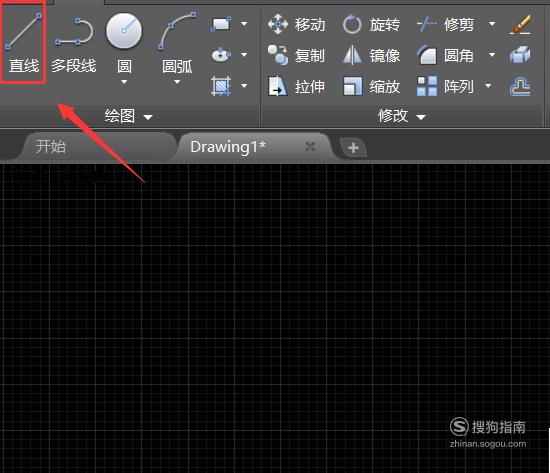Activate the 镜像 (Mirror) command
This screenshot has width=550, height=473.
click(371, 55)
